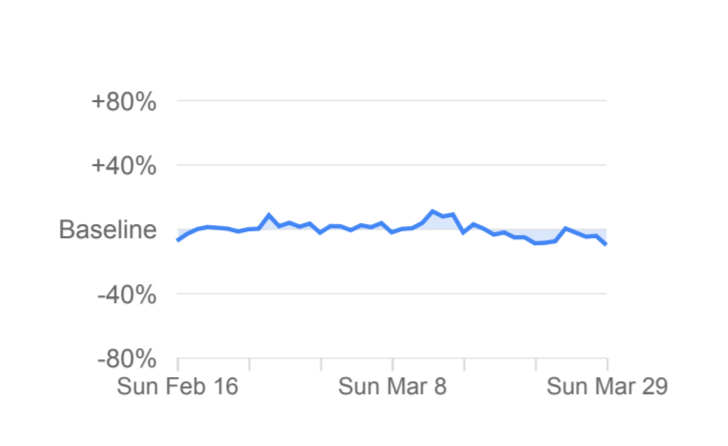Viewport: 728px width, 446px height.
Task: Click the Baseline axis label
Action: pos(108,230)
